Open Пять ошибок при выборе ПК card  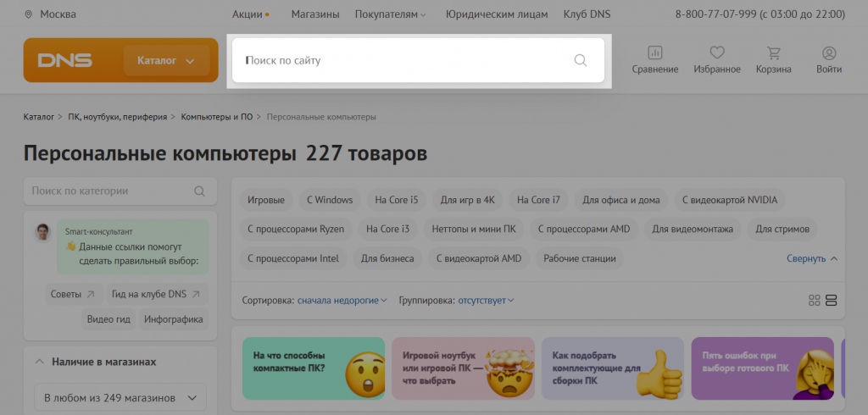point(762,368)
